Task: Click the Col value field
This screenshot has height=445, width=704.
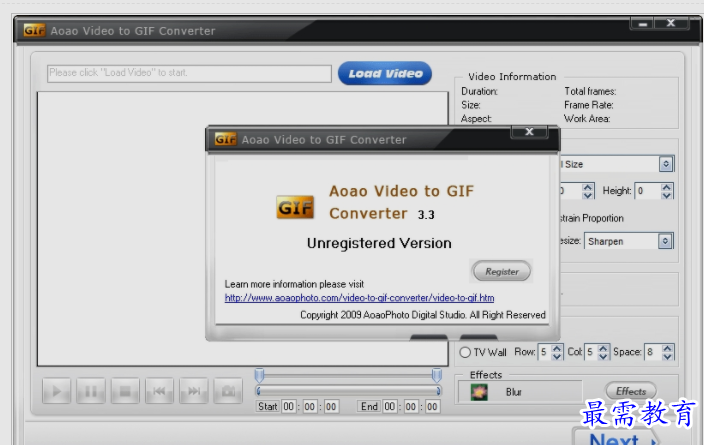Action: pos(591,352)
